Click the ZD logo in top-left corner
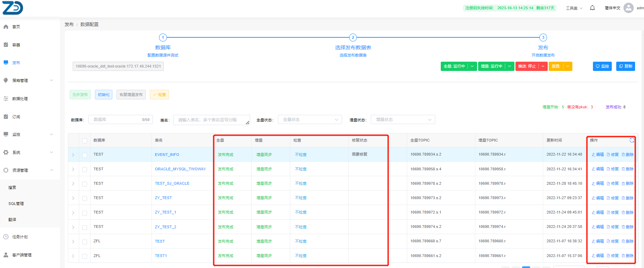 [x=13, y=8]
